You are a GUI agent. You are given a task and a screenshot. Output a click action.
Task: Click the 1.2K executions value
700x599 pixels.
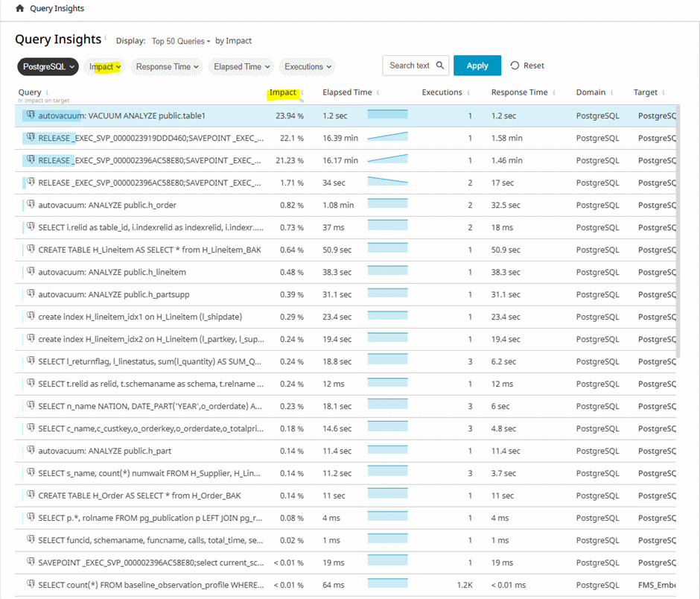[x=464, y=585]
